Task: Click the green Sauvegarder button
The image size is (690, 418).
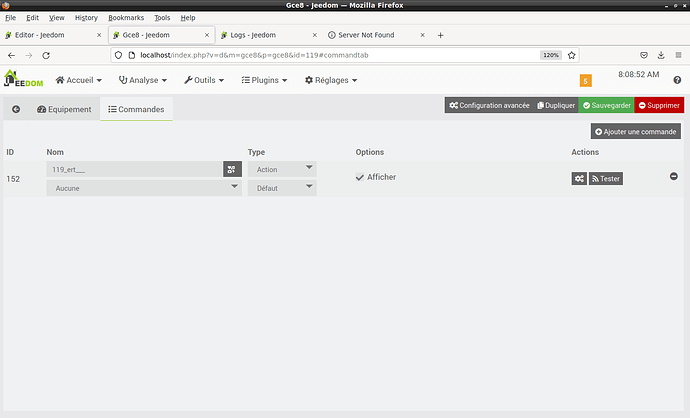Action: [x=606, y=105]
